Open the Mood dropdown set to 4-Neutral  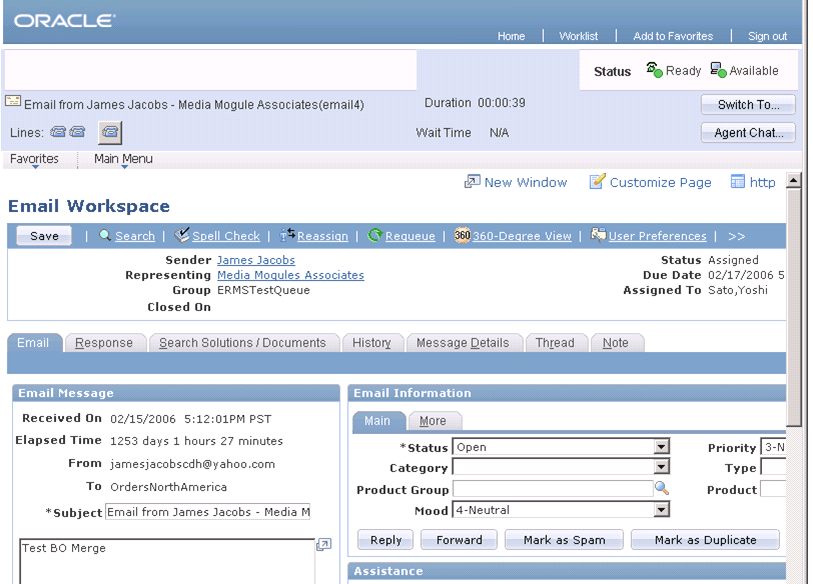[x=661, y=510]
